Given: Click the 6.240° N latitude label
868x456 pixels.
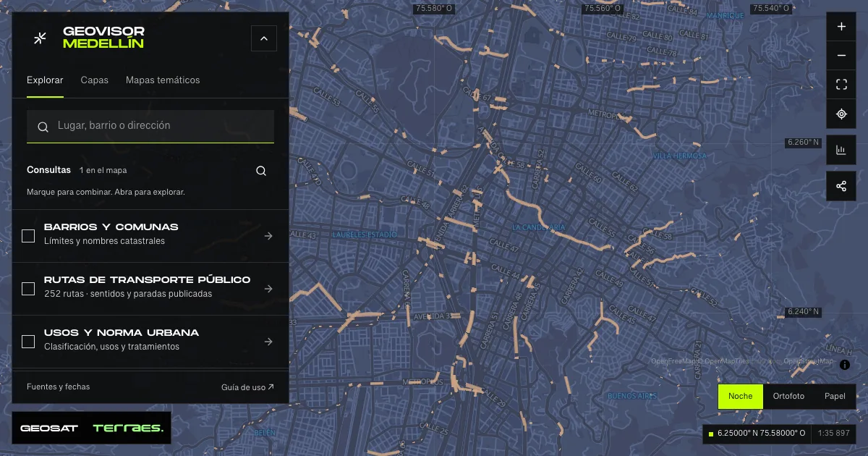Looking at the screenshot, I should point(804,312).
